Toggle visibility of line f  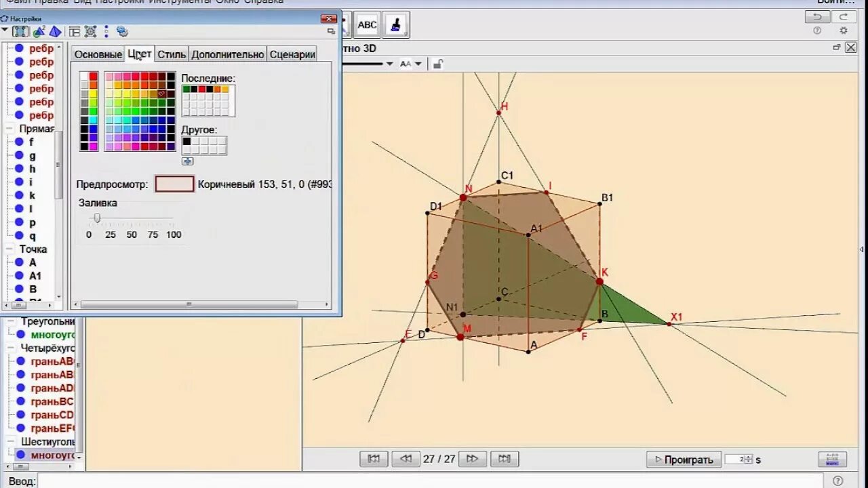pos(19,142)
